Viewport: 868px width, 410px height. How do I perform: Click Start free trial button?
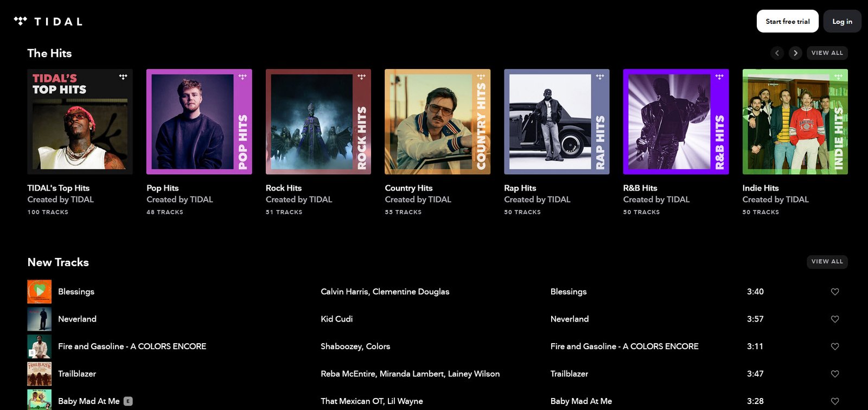[x=788, y=21]
